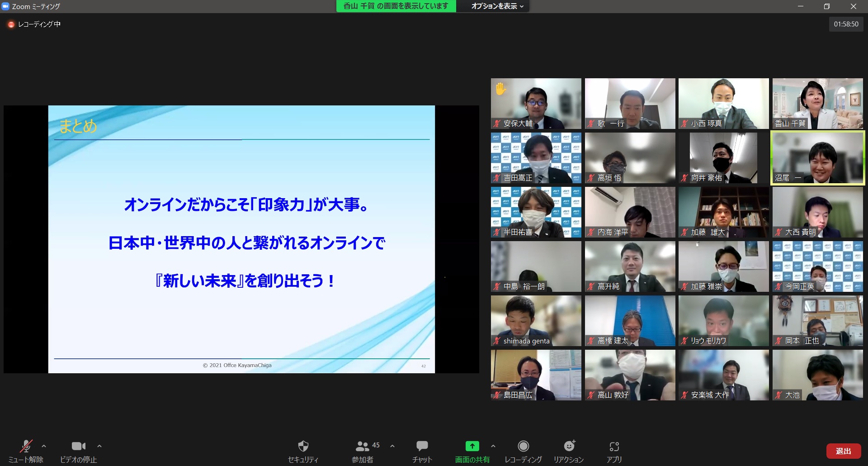Viewport: 868px width, 466px height.
Task: Click raised hand icon on 安保大輔 tile
Action: click(500, 89)
